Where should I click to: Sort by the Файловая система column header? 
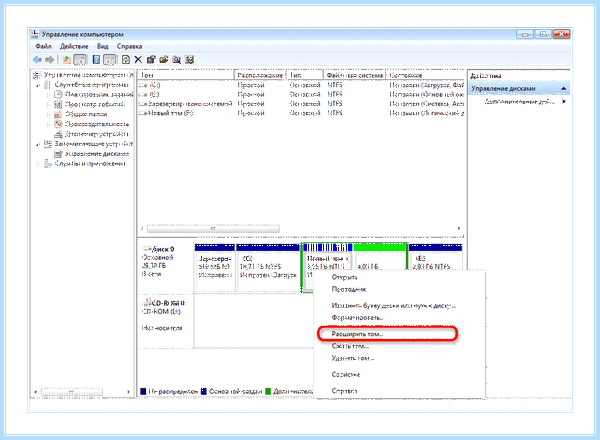coord(354,75)
